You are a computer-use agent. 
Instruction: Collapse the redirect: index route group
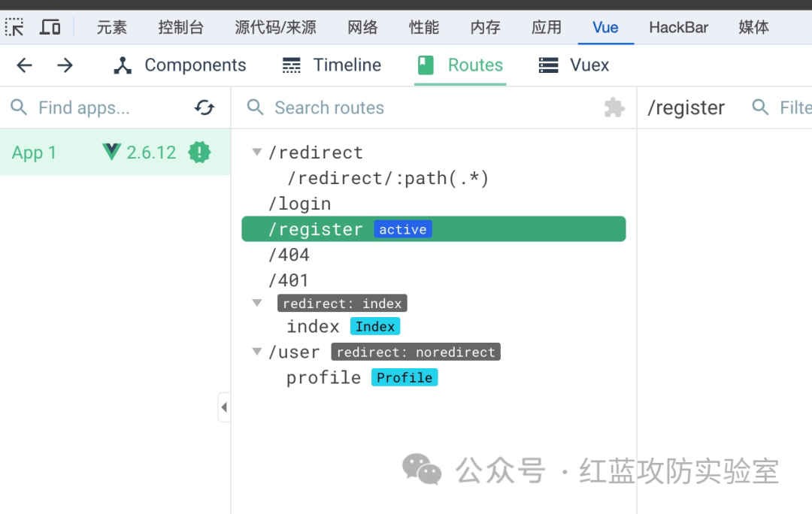[x=257, y=303]
